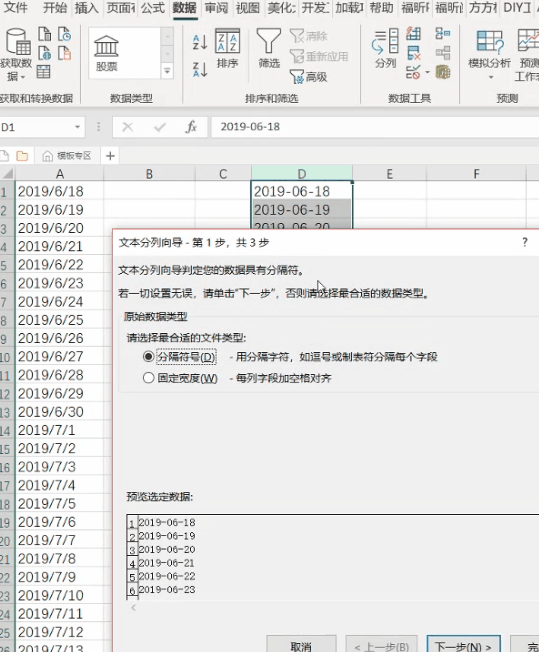Switch to the Help (帮助) tab

point(381,7)
